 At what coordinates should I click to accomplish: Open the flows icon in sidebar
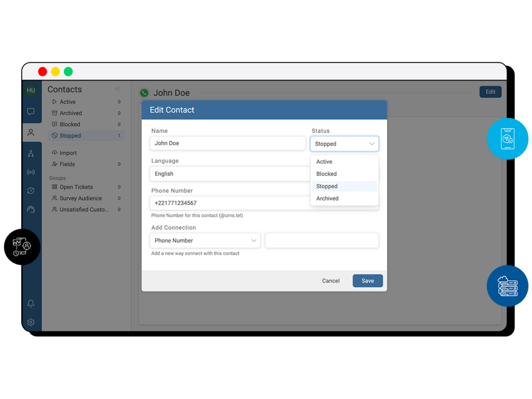click(x=31, y=153)
